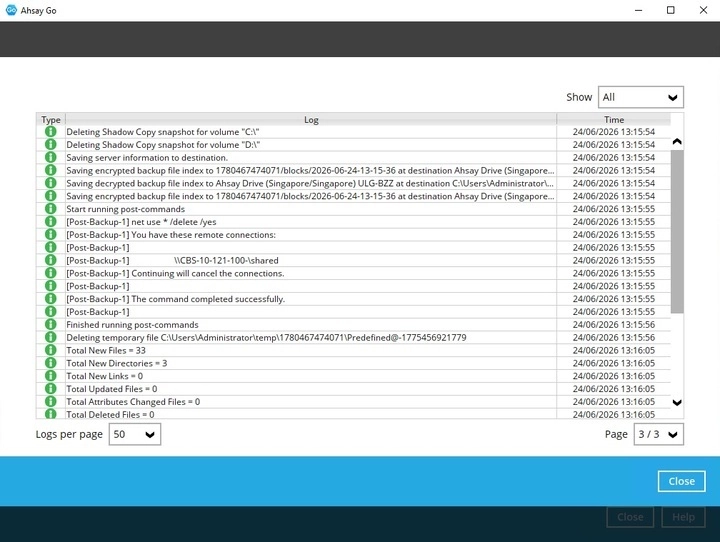Open the Logs per page dropdown showing 50
The height and width of the screenshot is (542, 720).
[x=135, y=434]
